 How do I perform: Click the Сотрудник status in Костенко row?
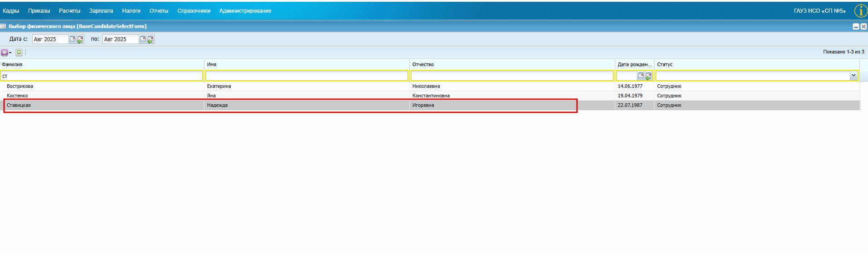pyautogui.click(x=669, y=96)
